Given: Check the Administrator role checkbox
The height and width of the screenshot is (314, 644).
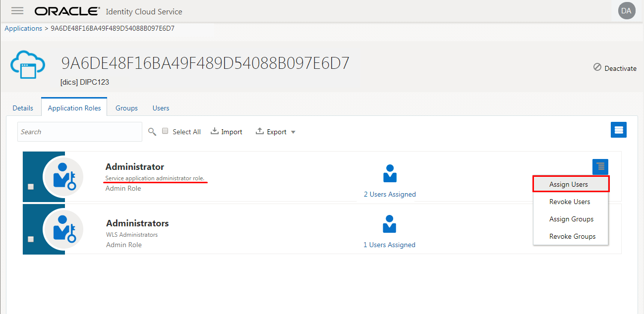Looking at the screenshot, I should 31,187.
